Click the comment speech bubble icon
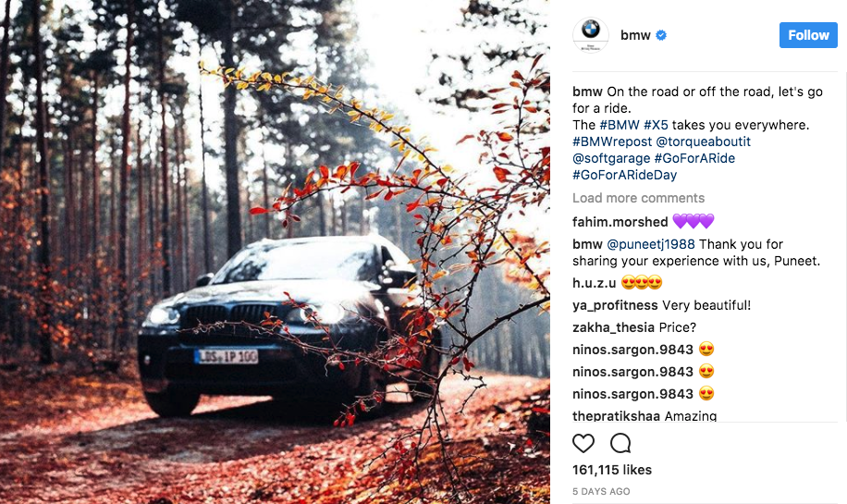847x504 pixels. [620, 443]
